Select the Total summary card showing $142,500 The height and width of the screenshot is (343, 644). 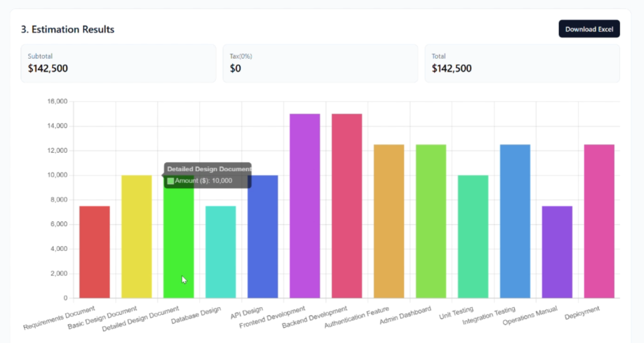click(x=522, y=63)
